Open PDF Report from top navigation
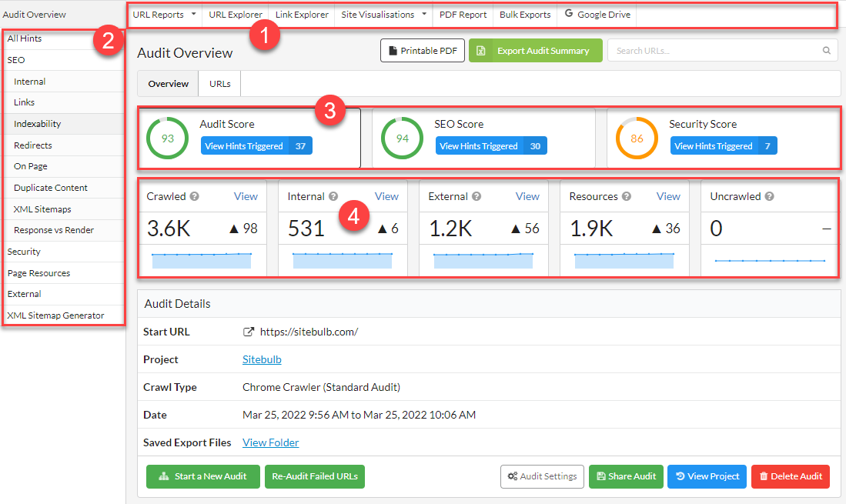846x504 pixels. 463,15
